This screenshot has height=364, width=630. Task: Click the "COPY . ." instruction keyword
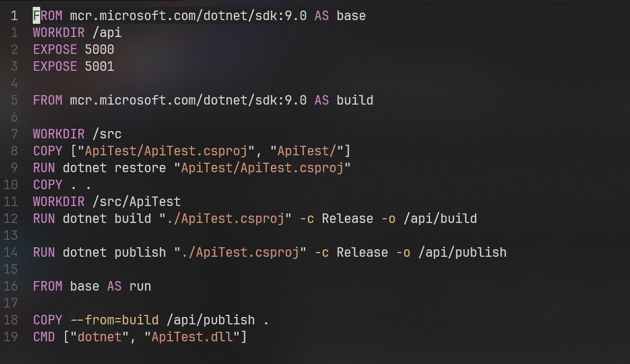(x=48, y=185)
